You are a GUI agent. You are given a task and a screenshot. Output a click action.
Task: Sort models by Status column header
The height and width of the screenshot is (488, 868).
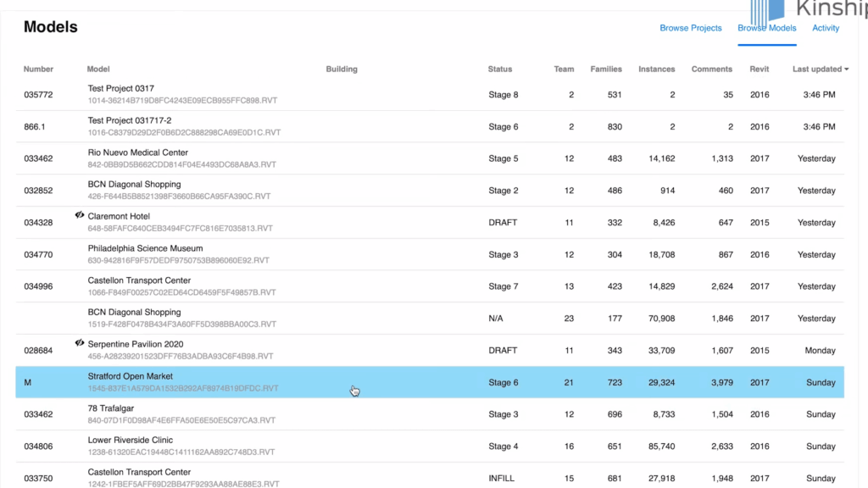(x=500, y=69)
